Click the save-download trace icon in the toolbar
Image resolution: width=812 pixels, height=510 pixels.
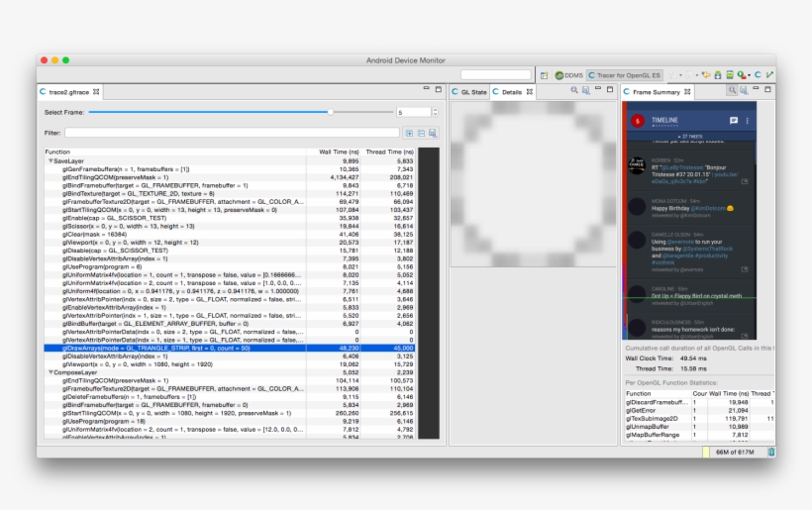coord(718,75)
